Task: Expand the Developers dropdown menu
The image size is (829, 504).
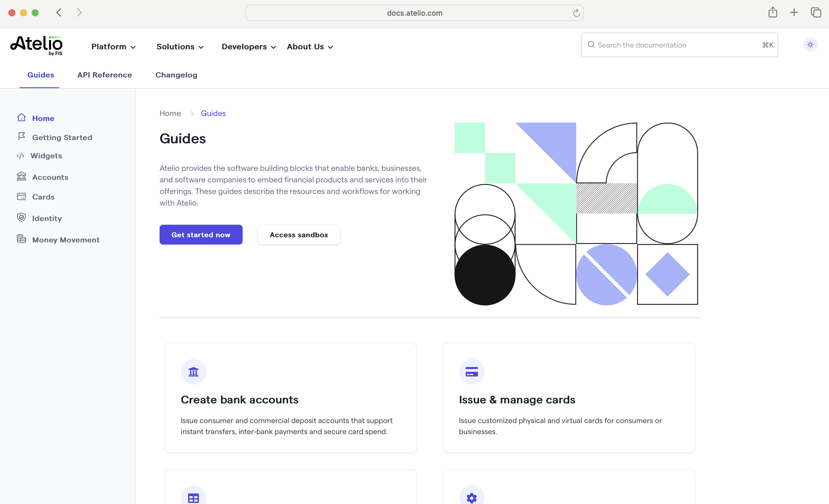Action: click(249, 47)
